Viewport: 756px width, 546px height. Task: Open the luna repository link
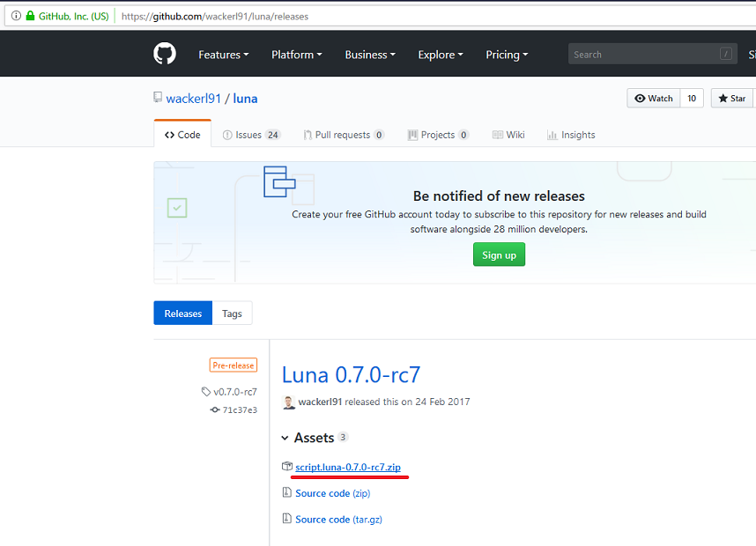[x=246, y=99]
